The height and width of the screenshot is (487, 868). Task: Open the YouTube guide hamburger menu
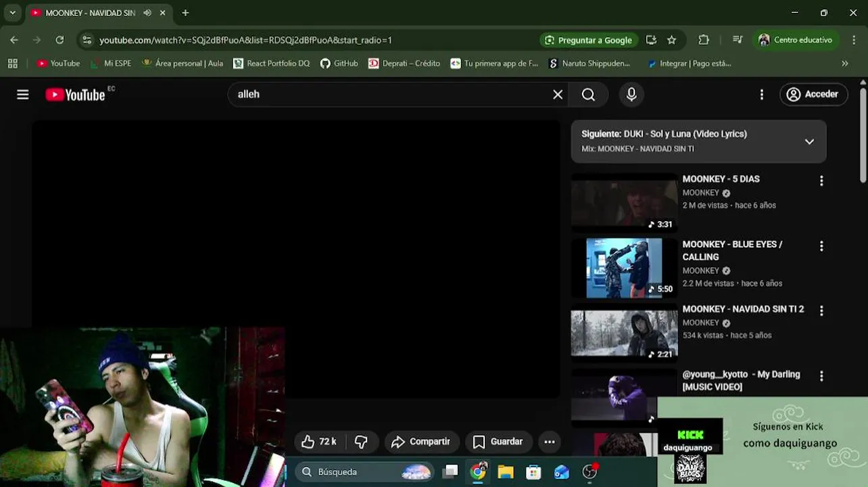pos(23,95)
